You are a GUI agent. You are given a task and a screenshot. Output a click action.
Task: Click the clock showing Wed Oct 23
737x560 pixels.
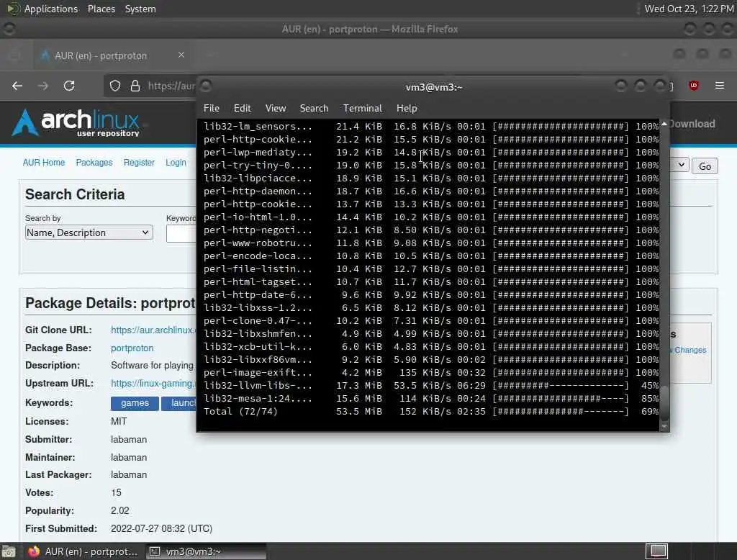689,9
